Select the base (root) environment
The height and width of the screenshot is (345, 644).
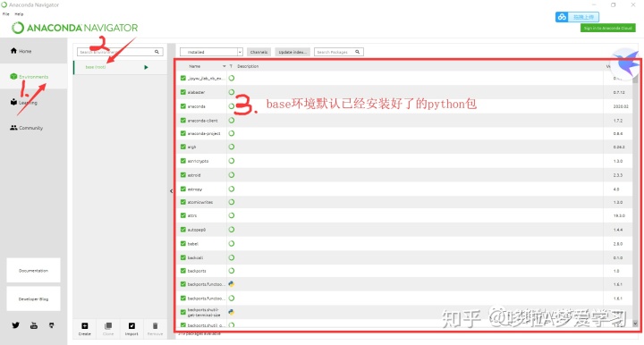pos(120,67)
